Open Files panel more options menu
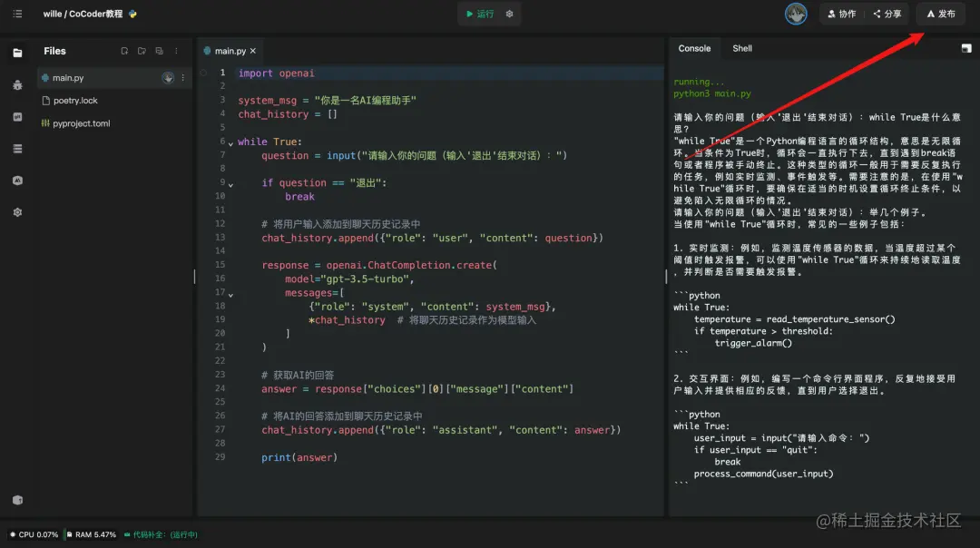Viewport: 980px width, 548px height. tap(176, 51)
